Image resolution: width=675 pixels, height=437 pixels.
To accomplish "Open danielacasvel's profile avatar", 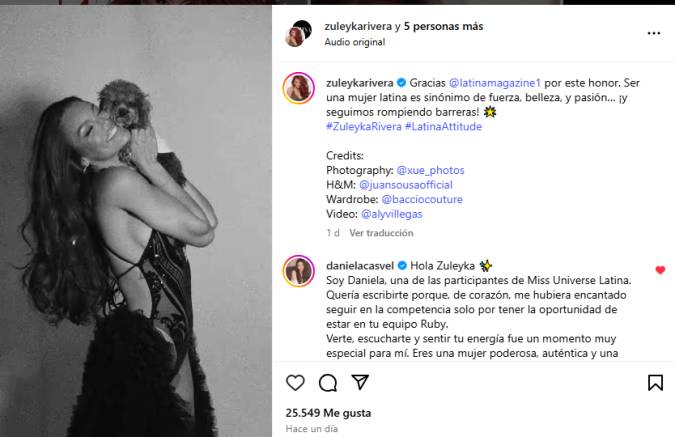I will pos(298,271).
